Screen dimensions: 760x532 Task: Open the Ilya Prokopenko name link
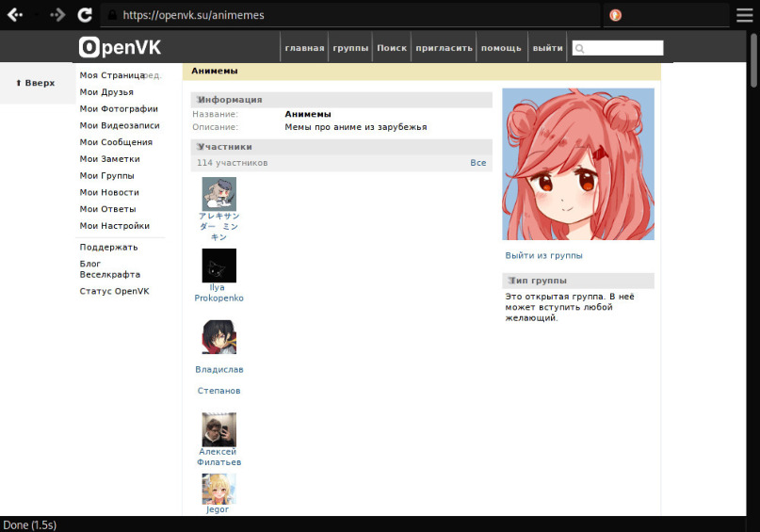click(219, 293)
